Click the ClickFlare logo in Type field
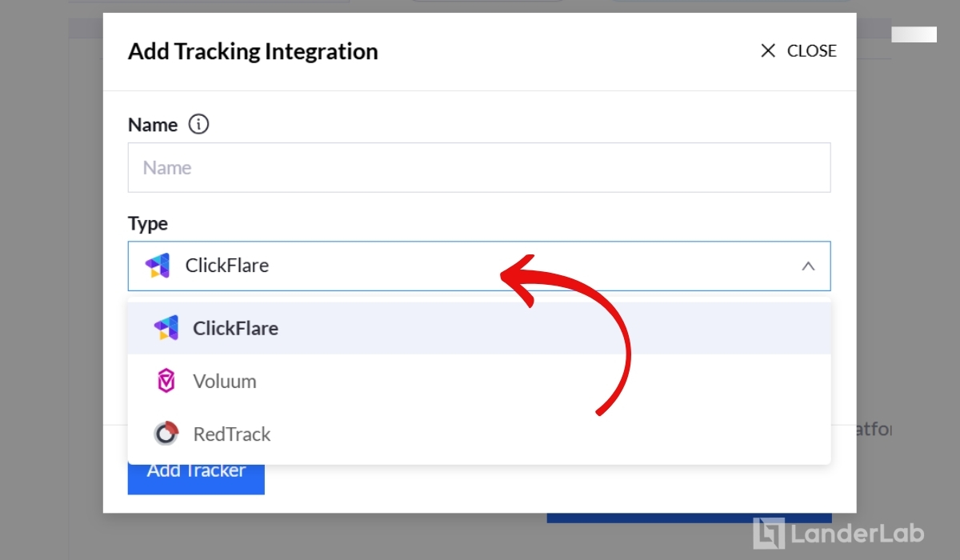The height and width of the screenshot is (560, 960). (x=158, y=266)
